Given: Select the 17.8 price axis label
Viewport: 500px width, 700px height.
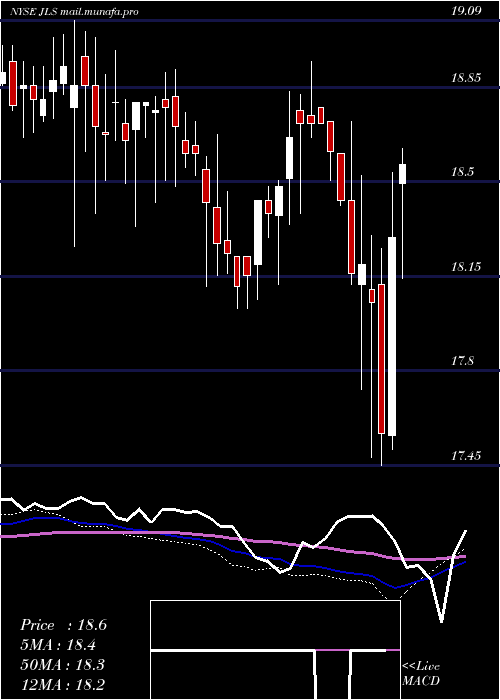Looking at the screenshot, I should pos(462,361).
